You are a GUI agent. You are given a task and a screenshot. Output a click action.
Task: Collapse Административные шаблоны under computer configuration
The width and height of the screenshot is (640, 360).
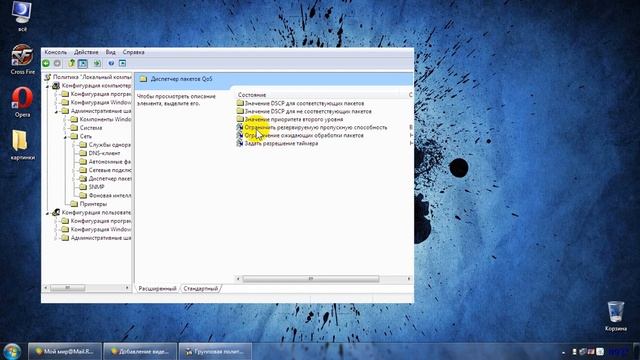[x=56, y=111]
